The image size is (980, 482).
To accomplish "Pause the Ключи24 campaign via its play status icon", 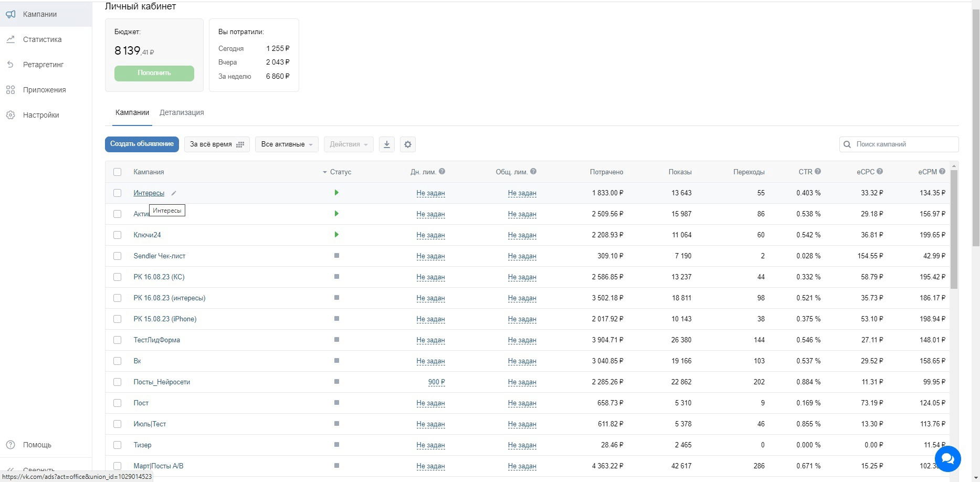I will click(x=336, y=235).
